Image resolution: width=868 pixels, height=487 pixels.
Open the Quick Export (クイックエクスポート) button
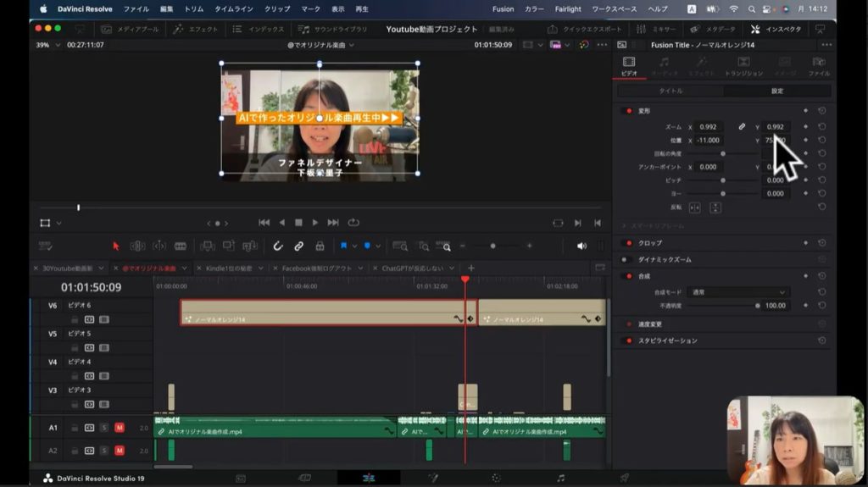587,29
